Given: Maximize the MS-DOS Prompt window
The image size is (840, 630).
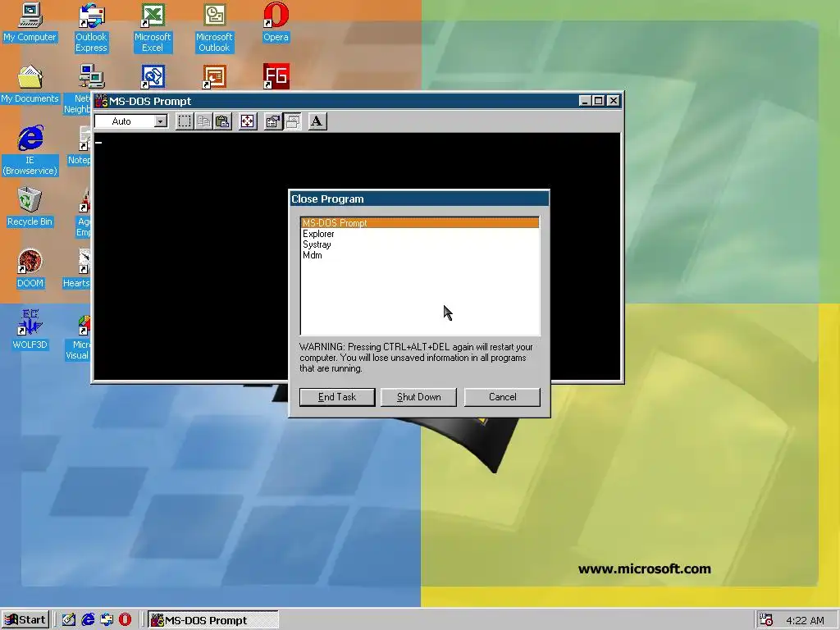Looking at the screenshot, I should pos(598,101).
